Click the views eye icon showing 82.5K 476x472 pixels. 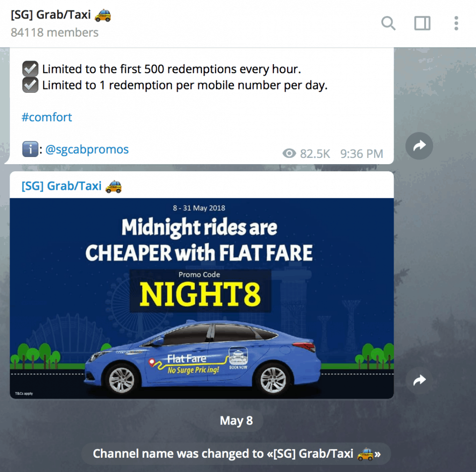tap(289, 154)
